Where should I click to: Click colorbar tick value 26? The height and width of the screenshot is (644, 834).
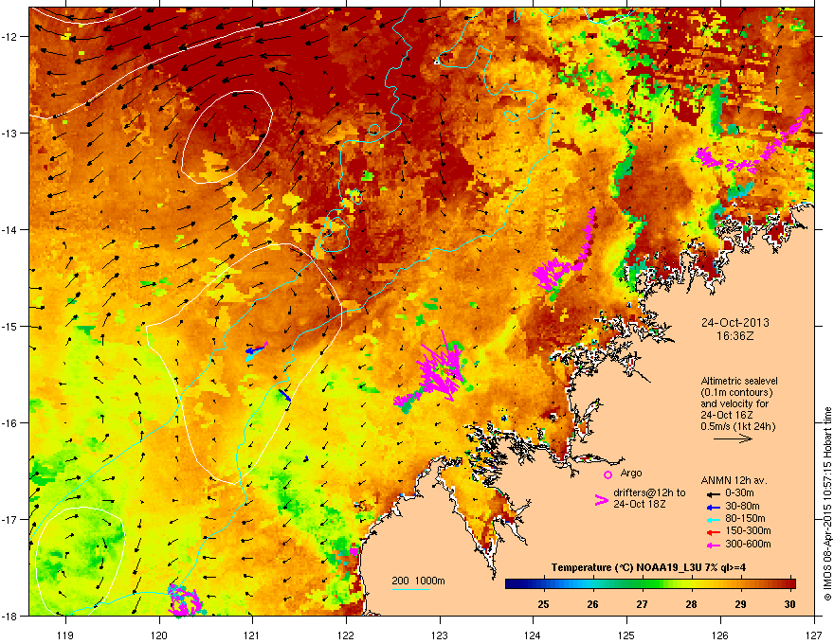click(592, 604)
